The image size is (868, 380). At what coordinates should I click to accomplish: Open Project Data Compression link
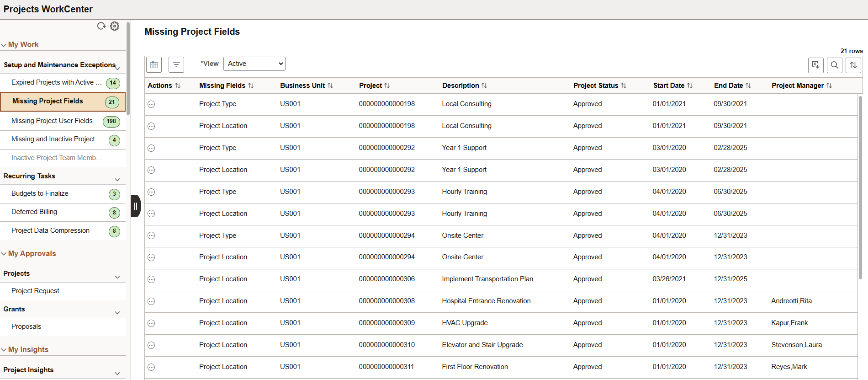click(63, 231)
